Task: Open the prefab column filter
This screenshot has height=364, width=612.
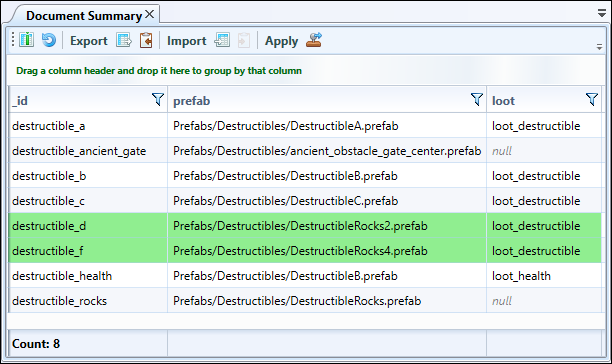Action: (x=477, y=99)
